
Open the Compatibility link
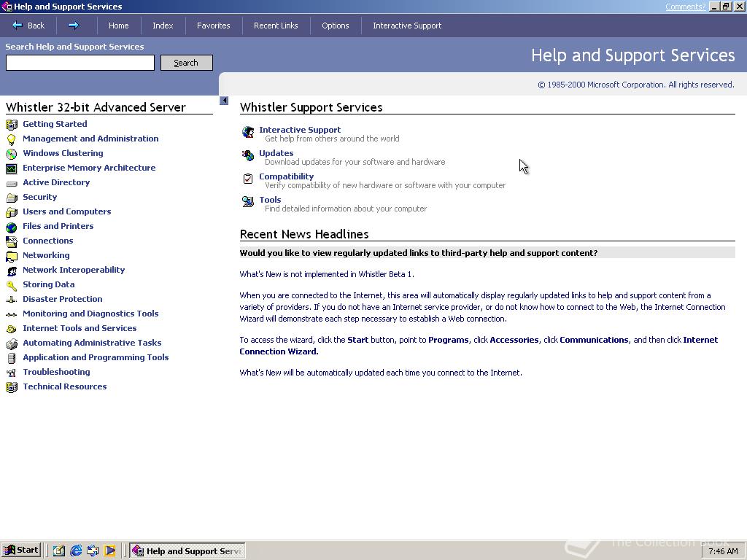[x=286, y=176]
